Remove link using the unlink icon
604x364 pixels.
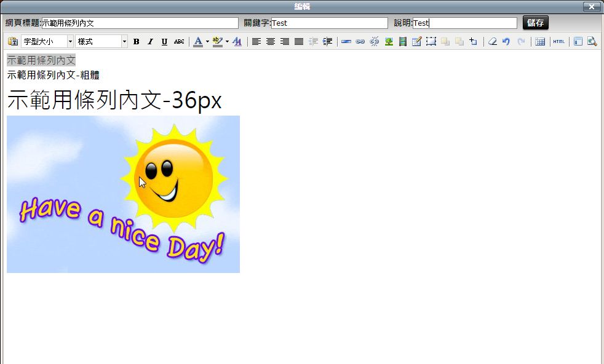375,42
